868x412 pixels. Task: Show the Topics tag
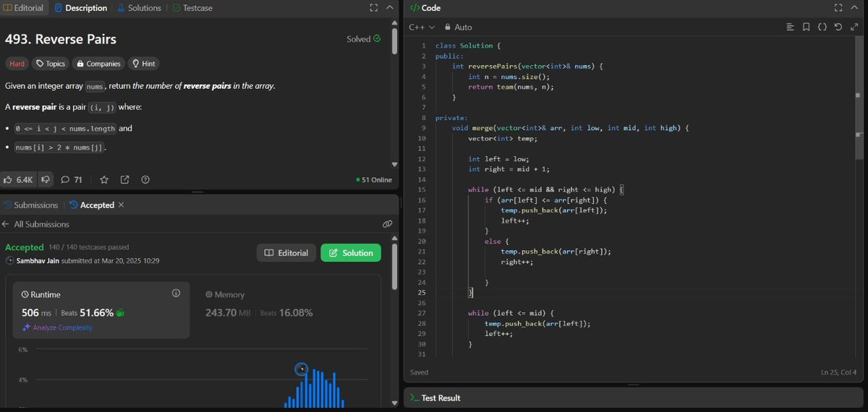pyautogui.click(x=51, y=64)
